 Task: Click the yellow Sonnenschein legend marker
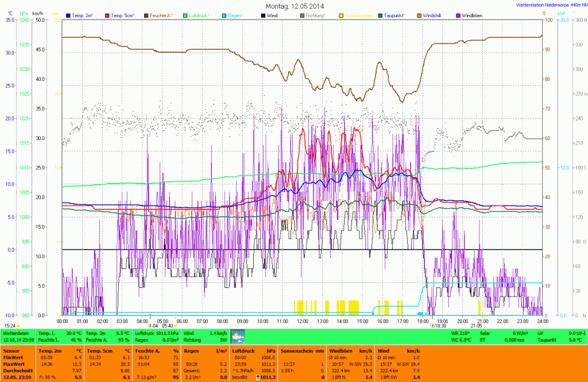tap(341, 14)
